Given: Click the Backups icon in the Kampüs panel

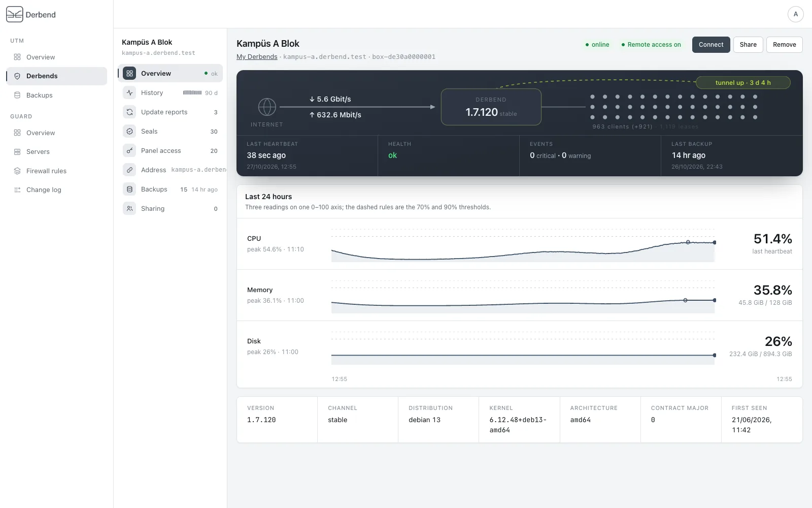Looking at the screenshot, I should coord(129,189).
